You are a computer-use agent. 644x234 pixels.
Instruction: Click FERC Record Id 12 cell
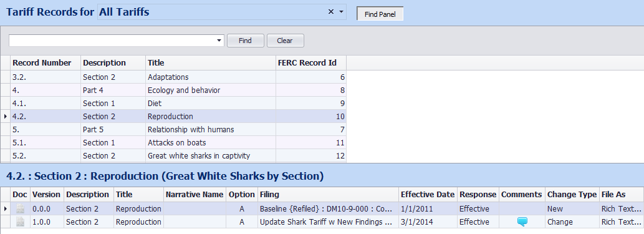pyautogui.click(x=311, y=156)
